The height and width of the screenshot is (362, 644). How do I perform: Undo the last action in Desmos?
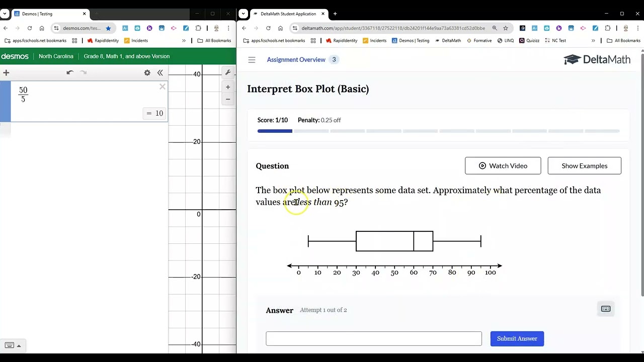pyautogui.click(x=70, y=72)
